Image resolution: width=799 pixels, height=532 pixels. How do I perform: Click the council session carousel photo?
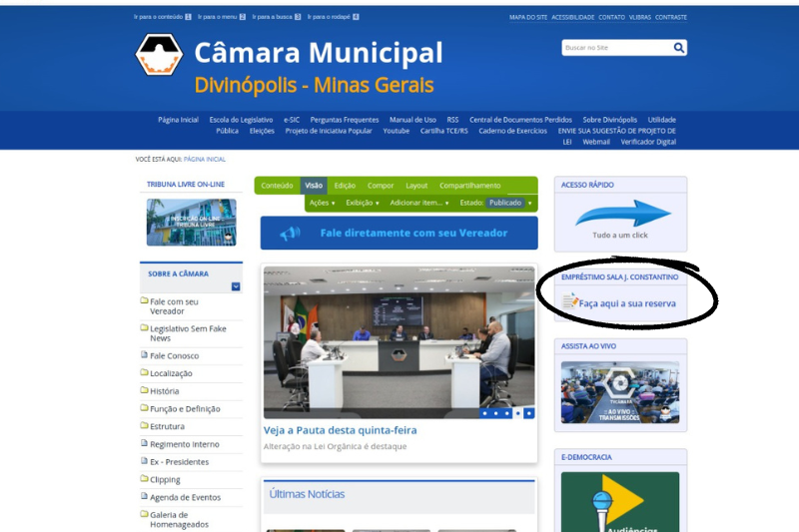click(399, 342)
